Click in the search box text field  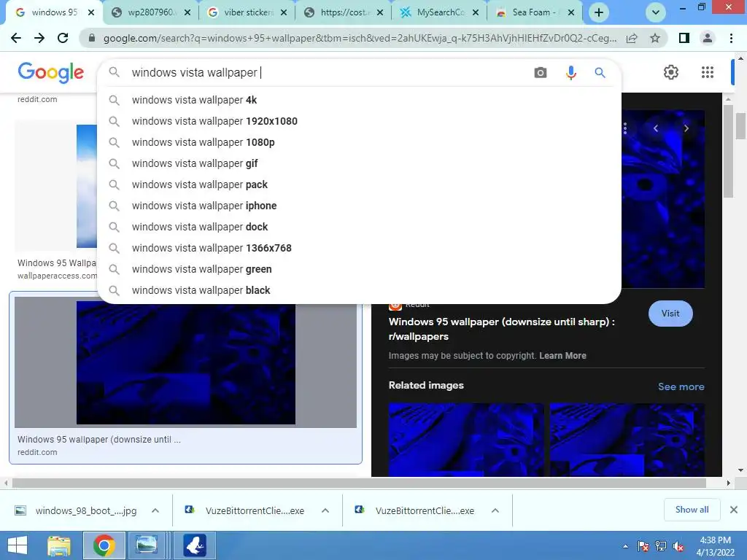[x=329, y=72]
